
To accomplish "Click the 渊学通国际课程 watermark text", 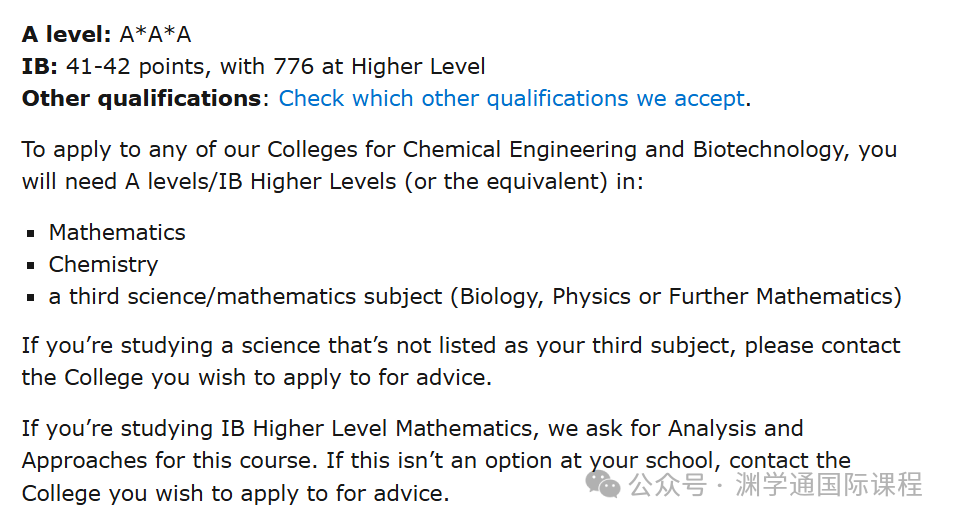I will tap(829, 485).
